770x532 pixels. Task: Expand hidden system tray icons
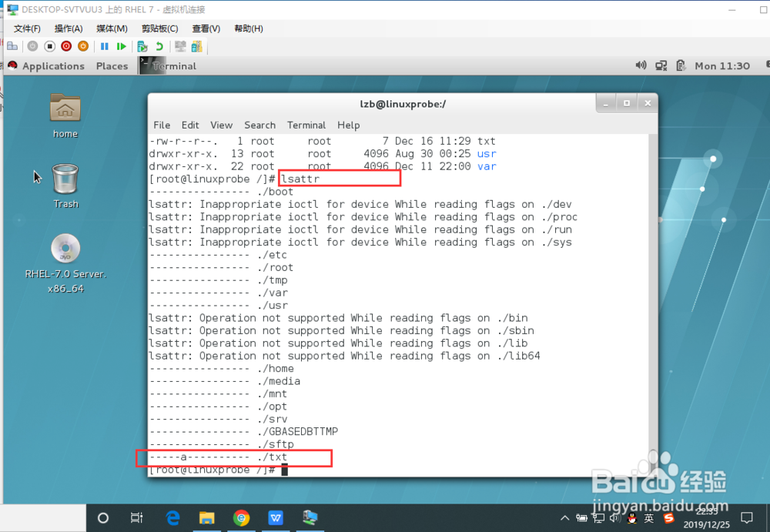click(x=564, y=517)
